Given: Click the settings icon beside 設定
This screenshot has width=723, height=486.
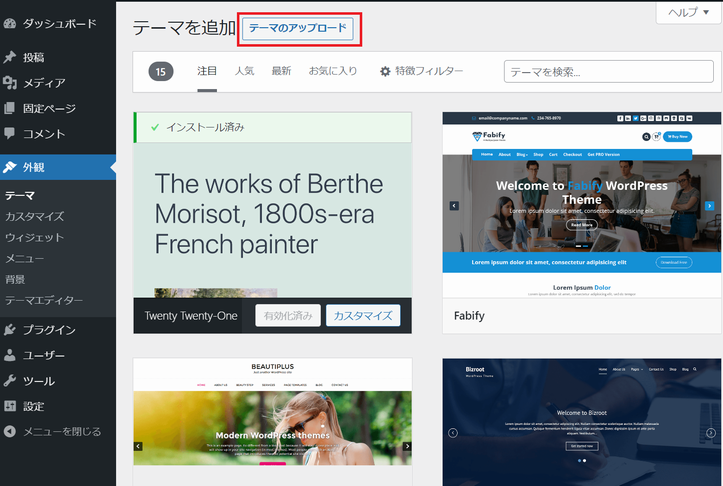Looking at the screenshot, I should 10,406.
